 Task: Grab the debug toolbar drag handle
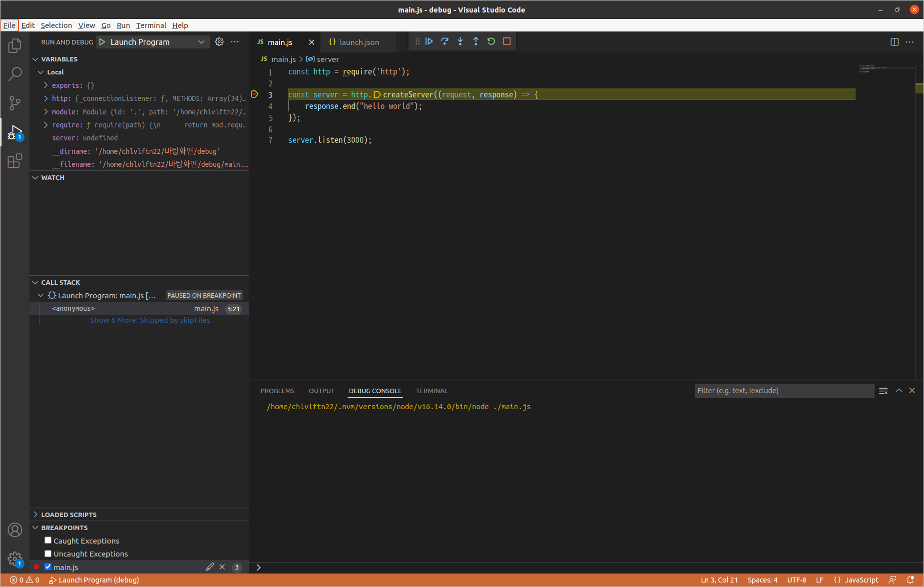point(418,41)
